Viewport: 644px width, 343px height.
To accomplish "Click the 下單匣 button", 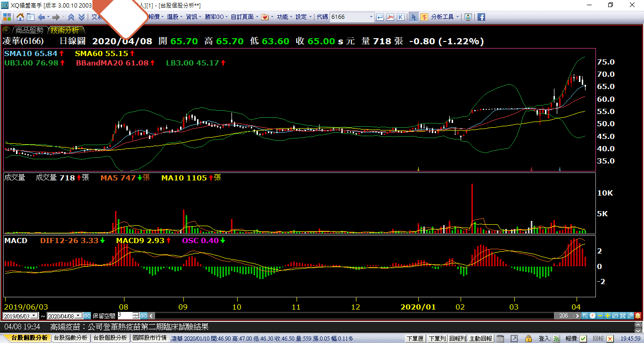I will pyautogui.click(x=415, y=338).
